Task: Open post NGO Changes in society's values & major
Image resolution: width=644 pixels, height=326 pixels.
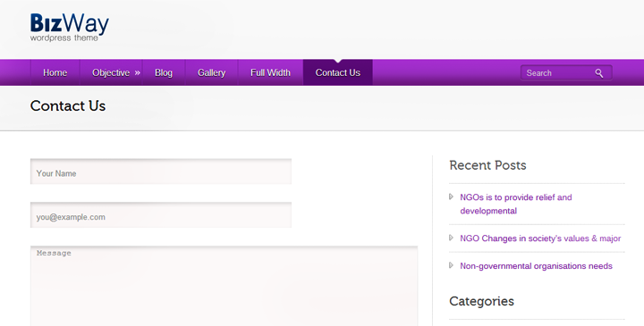Action: click(540, 238)
